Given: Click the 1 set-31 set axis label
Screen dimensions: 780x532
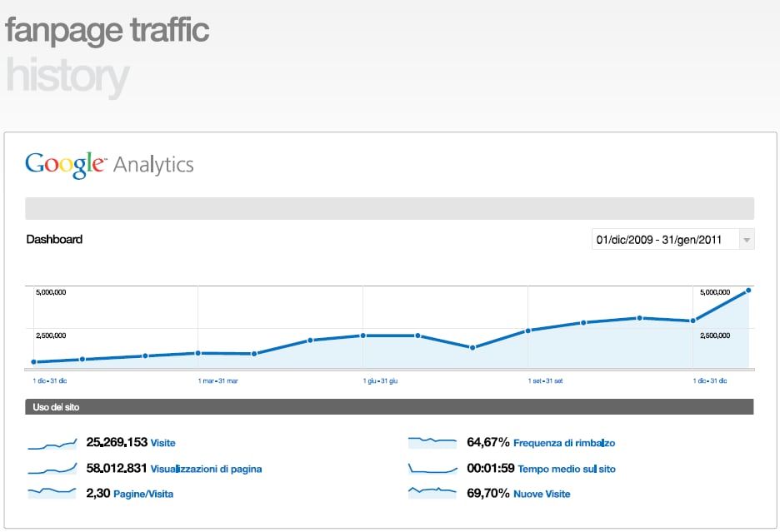Looking at the screenshot, I should coord(545,380).
